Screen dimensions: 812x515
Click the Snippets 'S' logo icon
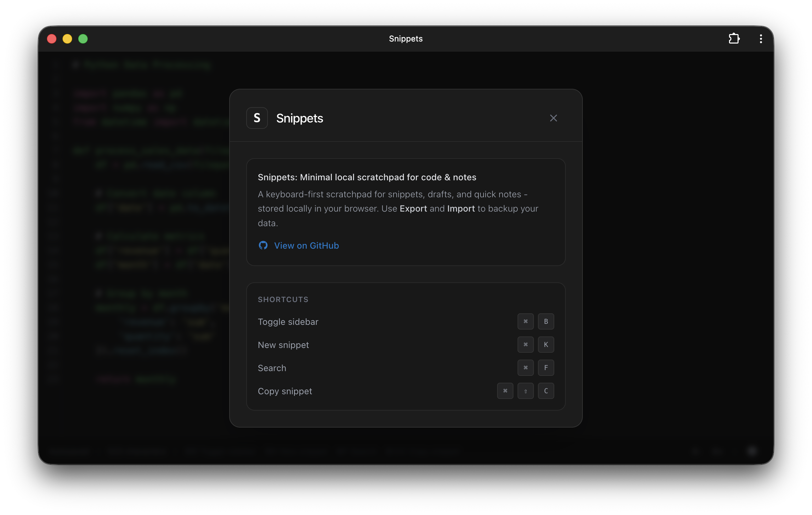[257, 118]
